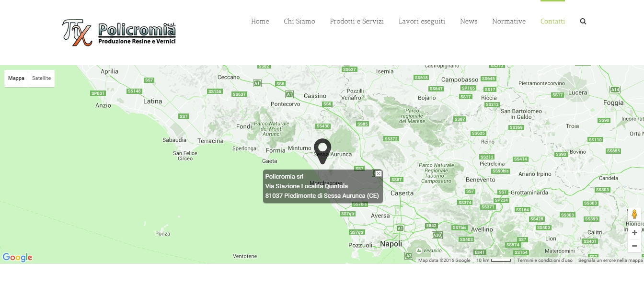644x284 pixels.
Task: Open Street View pegman icon
Action: pos(634,214)
